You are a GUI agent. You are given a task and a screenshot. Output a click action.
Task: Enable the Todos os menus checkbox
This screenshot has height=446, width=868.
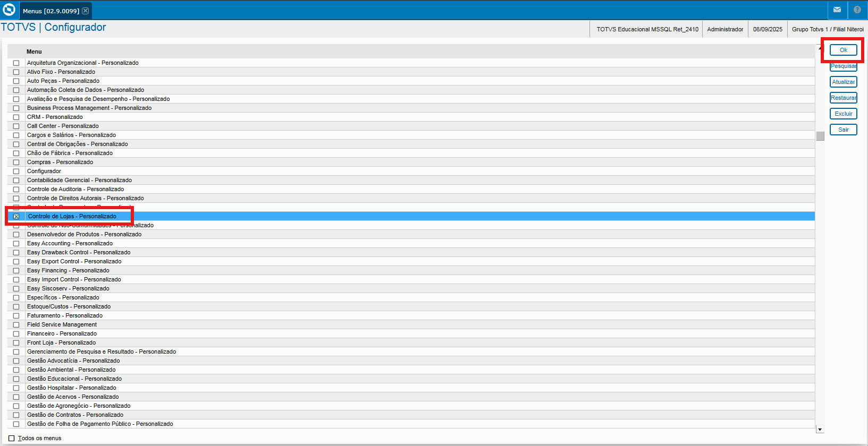tap(12, 439)
